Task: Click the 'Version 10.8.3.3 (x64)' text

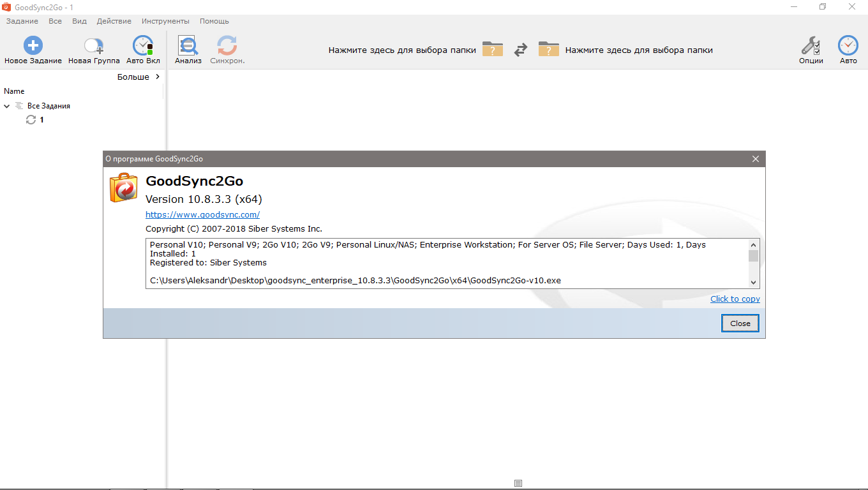Action: (204, 199)
